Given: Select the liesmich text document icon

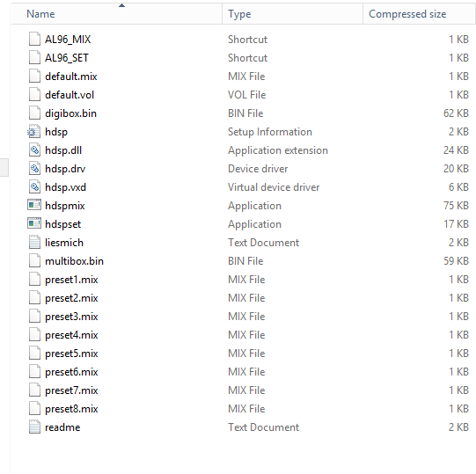Looking at the screenshot, I should 34,243.
